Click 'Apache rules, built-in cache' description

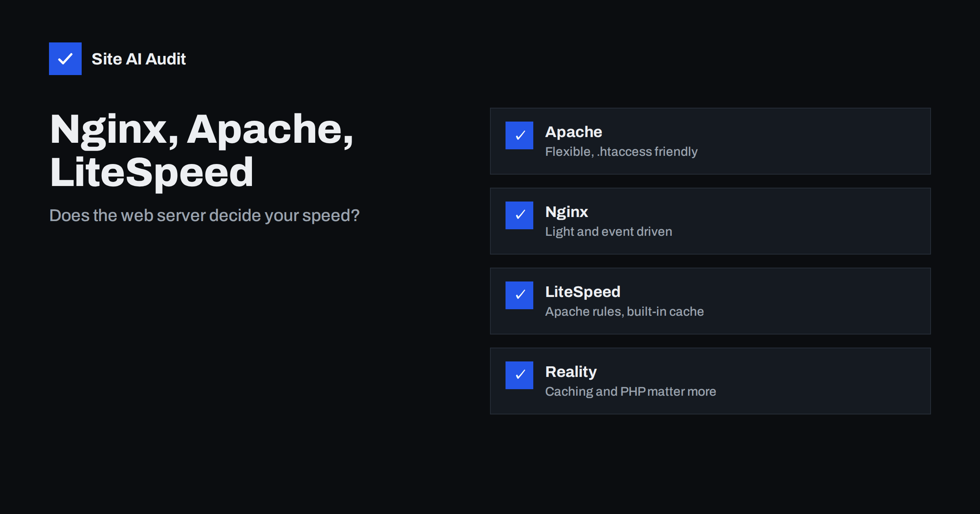(x=625, y=312)
